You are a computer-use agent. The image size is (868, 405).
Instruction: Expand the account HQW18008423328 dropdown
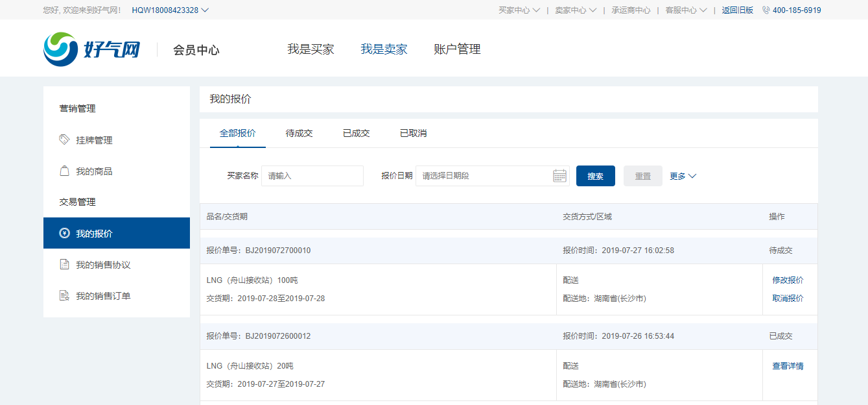tap(170, 10)
